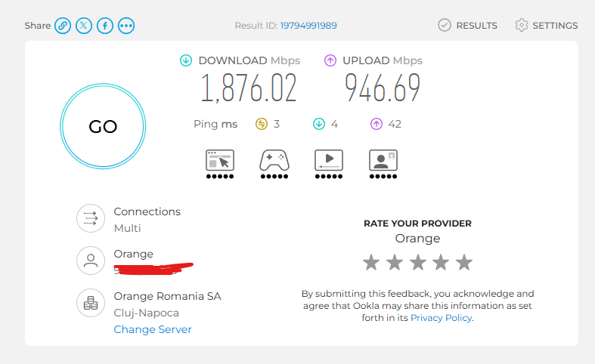Open the RESULTS history

point(476,26)
